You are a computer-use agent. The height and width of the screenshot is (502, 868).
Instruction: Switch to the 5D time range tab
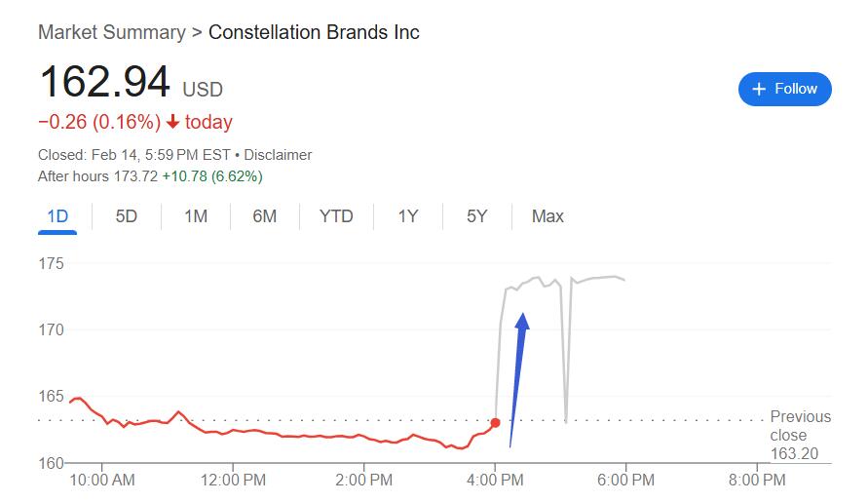127,216
